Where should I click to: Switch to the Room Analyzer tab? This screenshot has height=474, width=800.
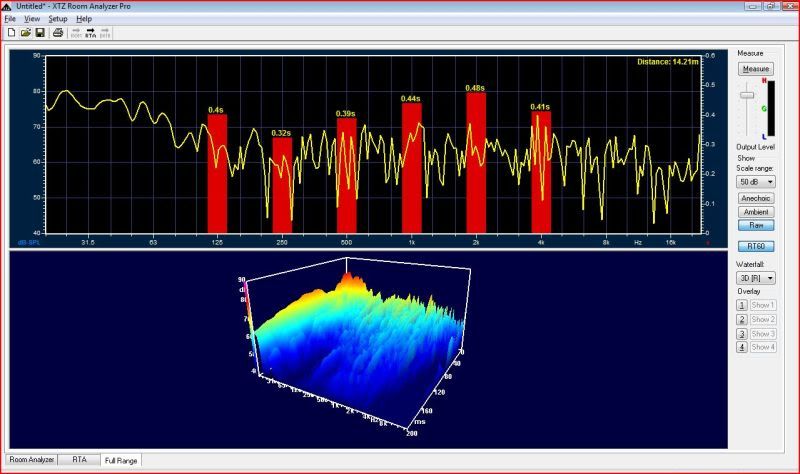[x=32, y=460]
